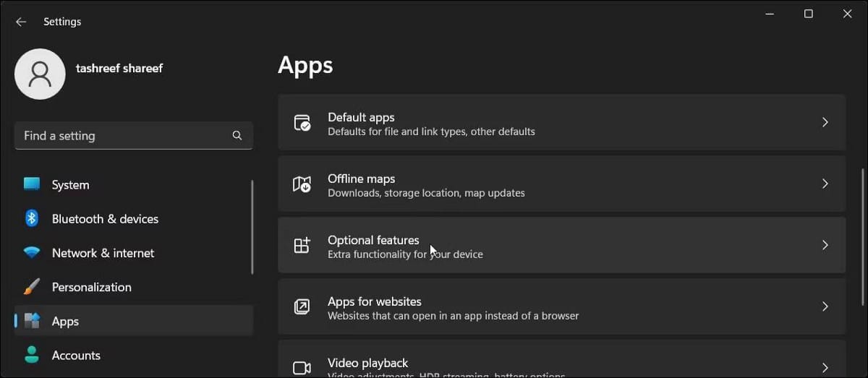Screen dimensions: 868x378
Task: Maximize the Settings window
Action: point(809,14)
